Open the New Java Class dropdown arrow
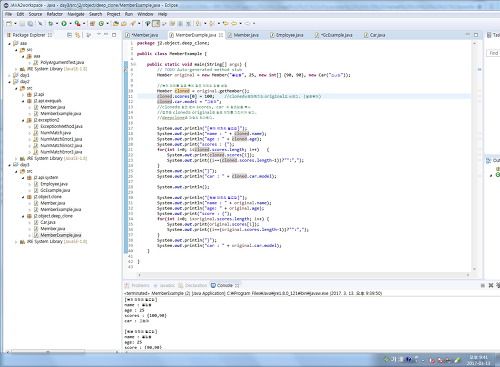The image size is (500, 367). [107, 23]
